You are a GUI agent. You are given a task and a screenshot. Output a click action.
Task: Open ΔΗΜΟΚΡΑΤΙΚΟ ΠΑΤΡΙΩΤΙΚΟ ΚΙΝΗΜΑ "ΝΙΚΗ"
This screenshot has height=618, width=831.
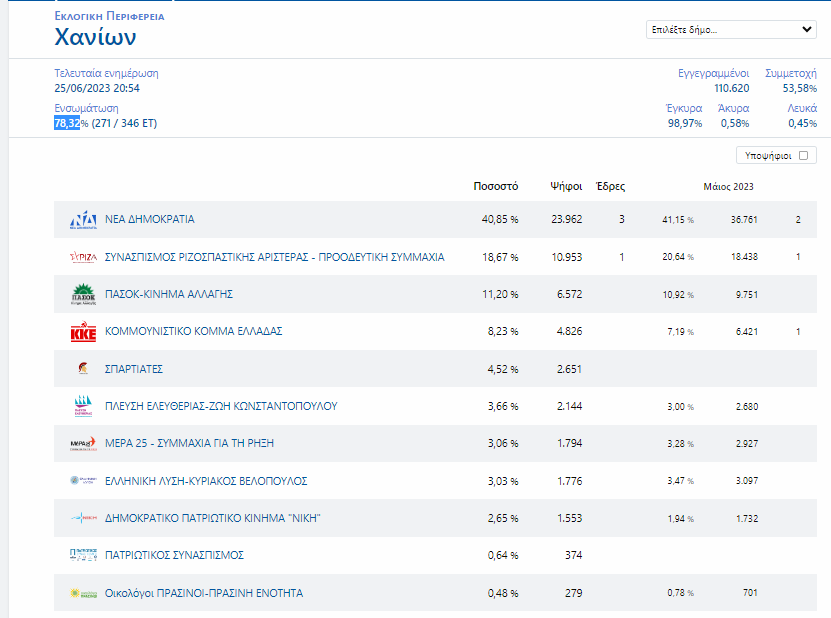[213, 518]
